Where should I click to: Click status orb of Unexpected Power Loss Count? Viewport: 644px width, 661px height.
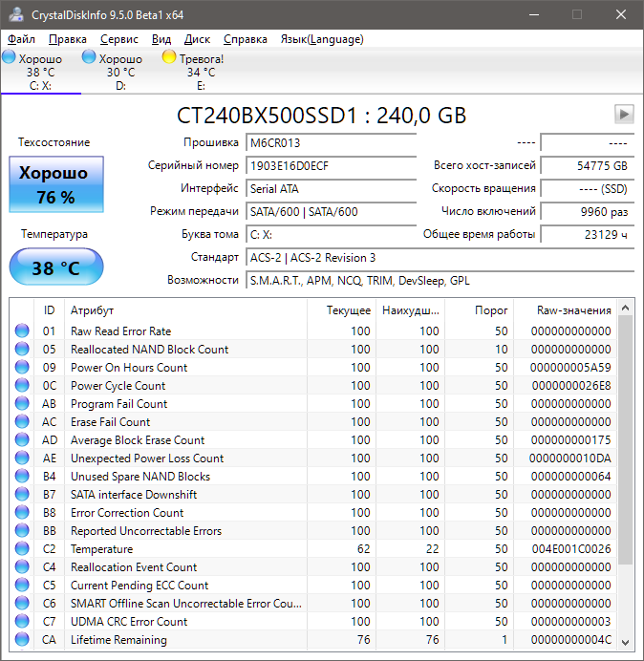pyautogui.click(x=22, y=458)
